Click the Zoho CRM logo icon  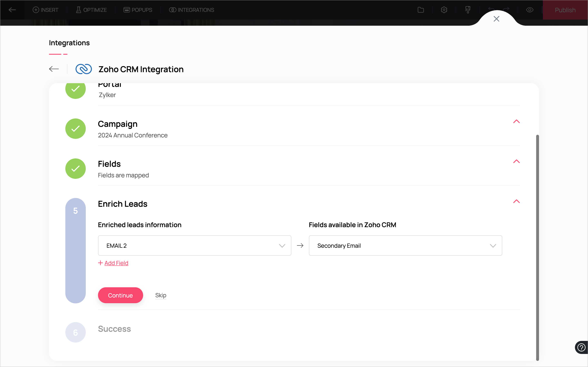coord(84,69)
